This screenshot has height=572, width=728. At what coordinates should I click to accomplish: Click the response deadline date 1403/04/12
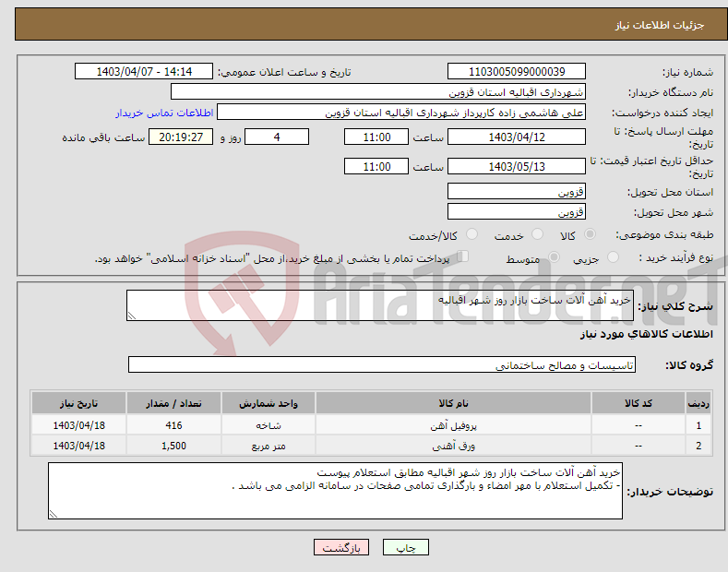point(517,137)
